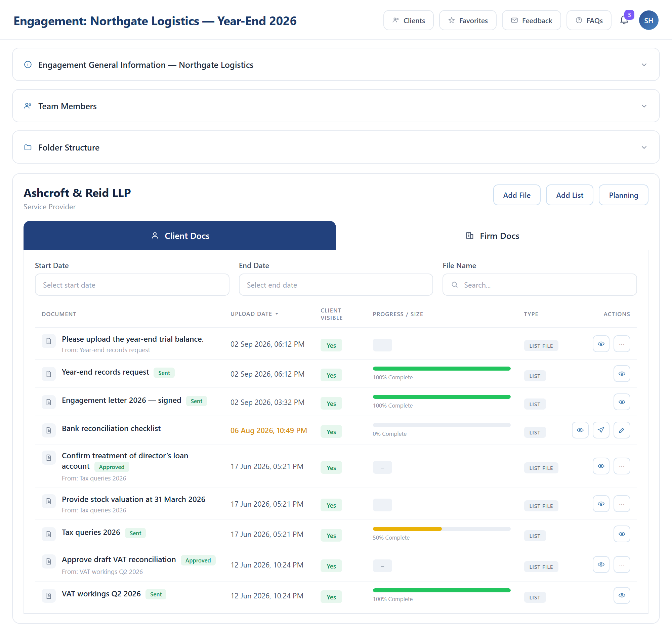This screenshot has height=632, width=672.
Task: Open the Planning button
Action: pos(623,195)
